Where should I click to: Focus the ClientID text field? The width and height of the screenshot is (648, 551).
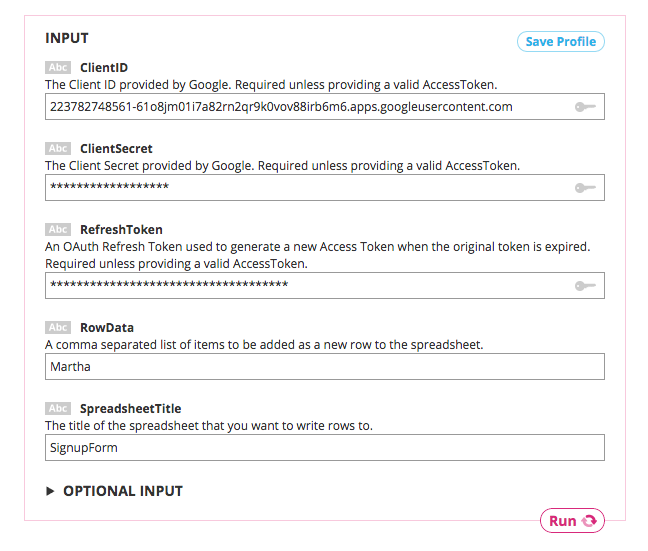point(300,107)
